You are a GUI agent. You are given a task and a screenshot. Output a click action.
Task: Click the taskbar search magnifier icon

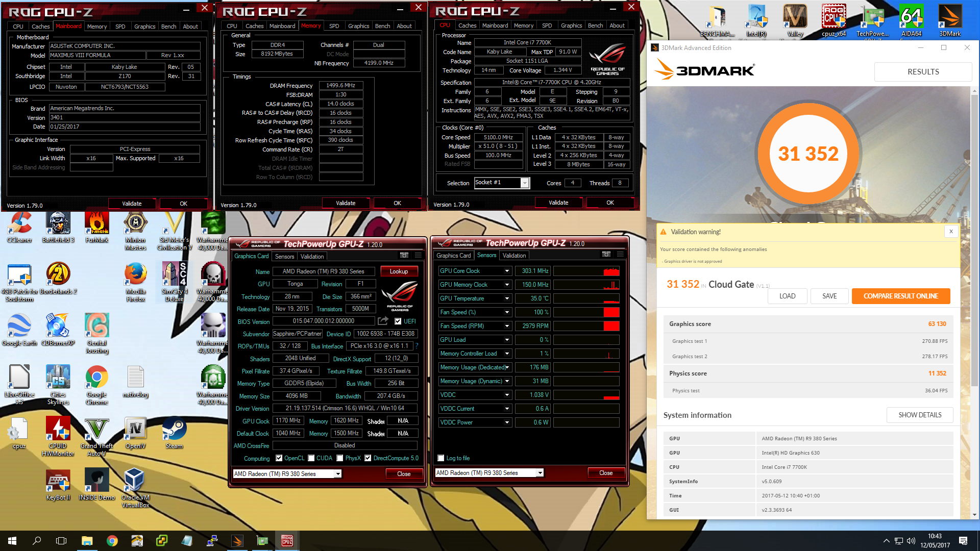37,541
